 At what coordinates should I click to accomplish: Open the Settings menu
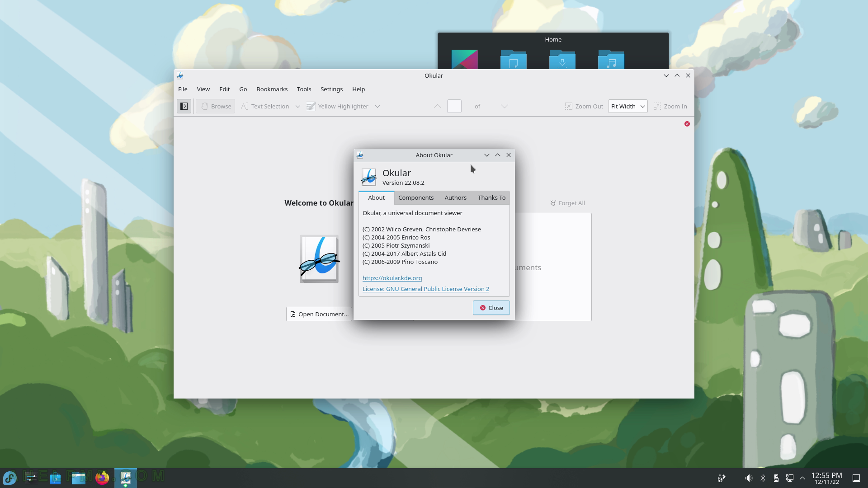tap(331, 89)
